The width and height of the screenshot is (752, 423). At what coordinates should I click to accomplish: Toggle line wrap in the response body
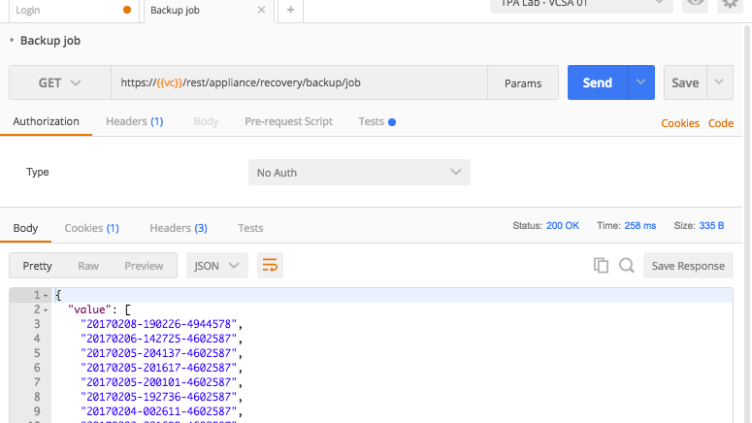tap(269, 266)
